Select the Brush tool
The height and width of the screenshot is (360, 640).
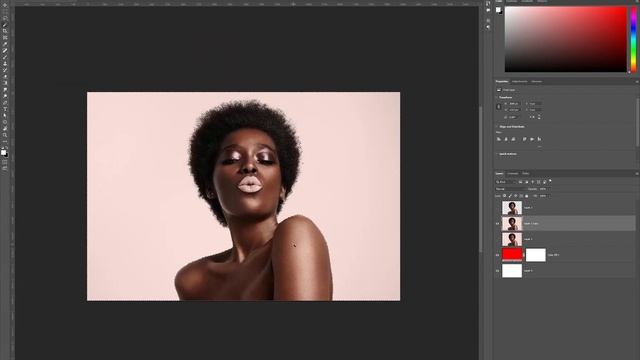[5, 57]
